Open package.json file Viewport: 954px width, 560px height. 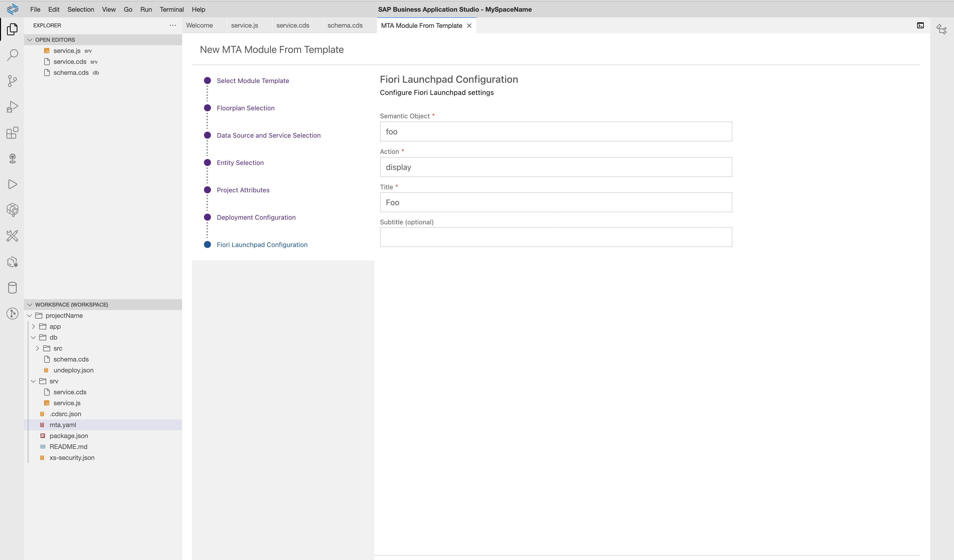[103, 436]
